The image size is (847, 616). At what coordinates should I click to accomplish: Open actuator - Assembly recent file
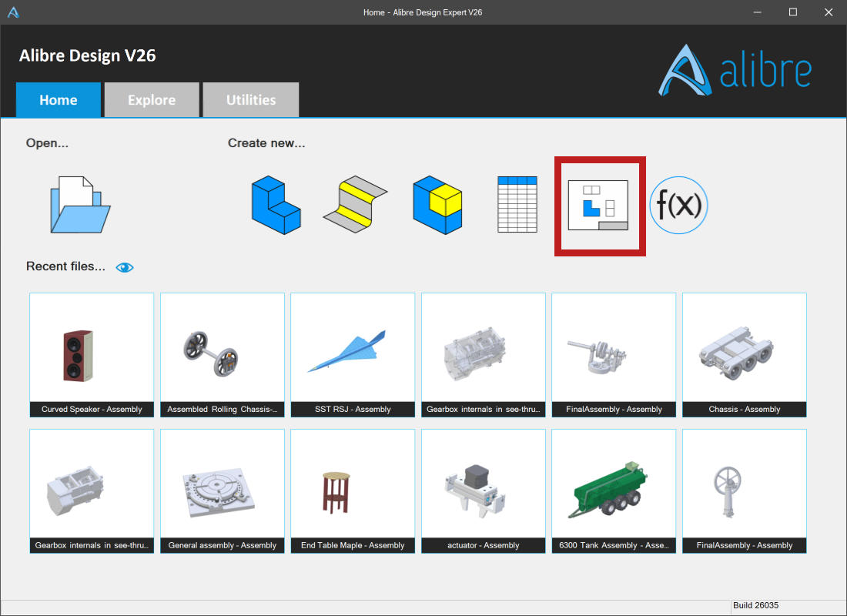coord(484,491)
